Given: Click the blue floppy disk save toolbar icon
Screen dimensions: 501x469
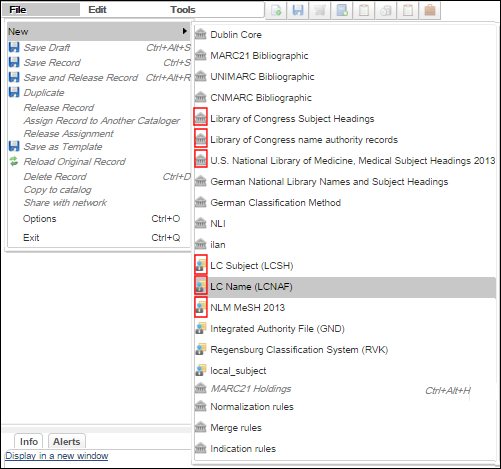Looking at the screenshot, I should [x=298, y=10].
